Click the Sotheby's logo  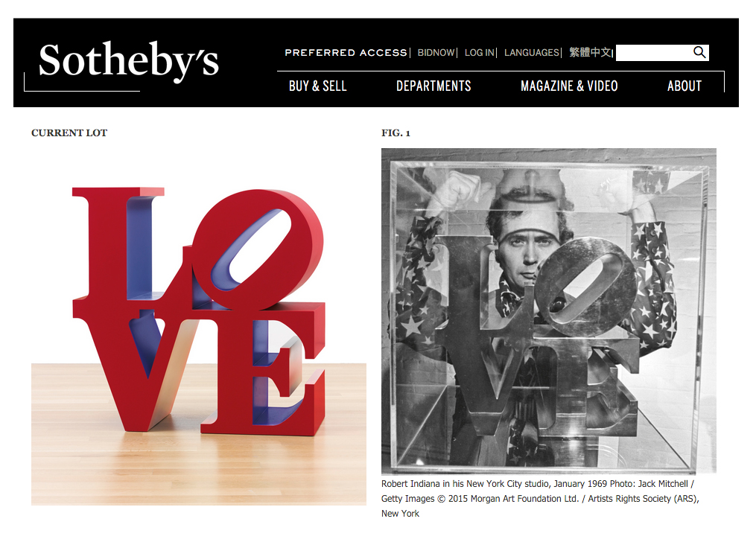point(129,61)
